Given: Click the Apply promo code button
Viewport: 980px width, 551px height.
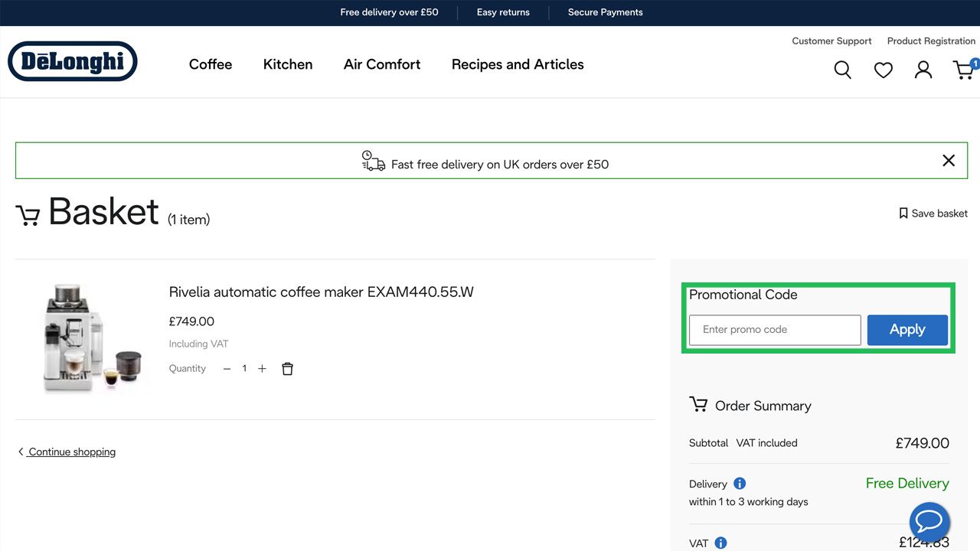Looking at the screenshot, I should pyautogui.click(x=907, y=330).
